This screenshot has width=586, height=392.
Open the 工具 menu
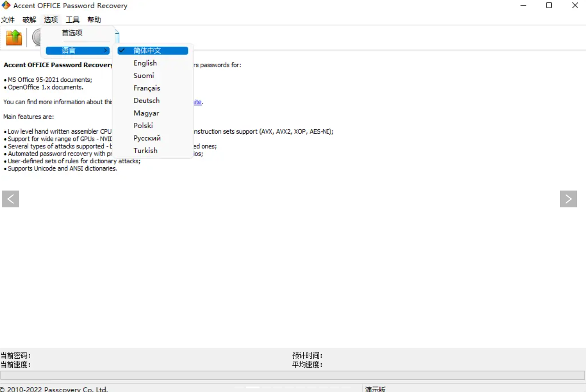point(72,20)
